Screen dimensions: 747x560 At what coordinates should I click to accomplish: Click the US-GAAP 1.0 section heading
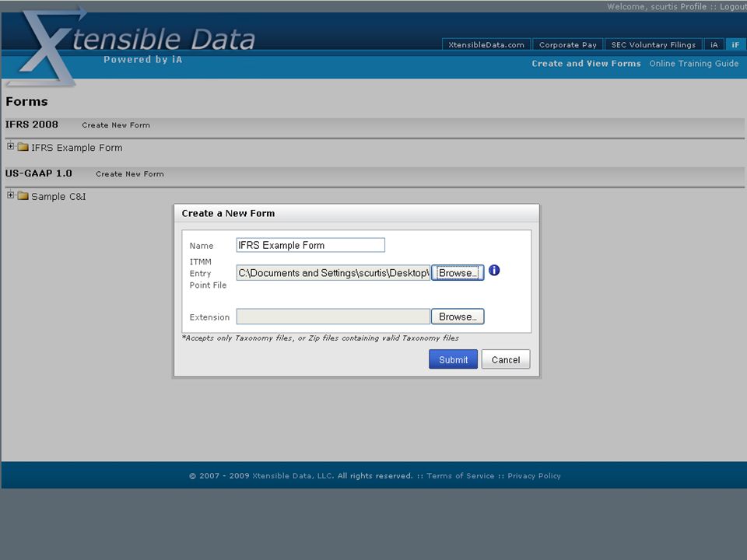point(39,173)
